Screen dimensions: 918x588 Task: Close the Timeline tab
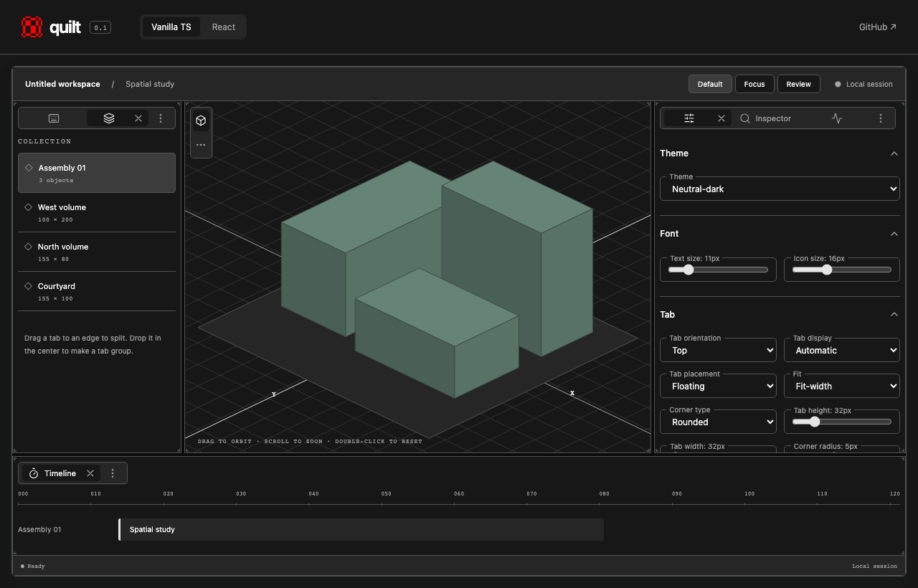(x=90, y=473)
